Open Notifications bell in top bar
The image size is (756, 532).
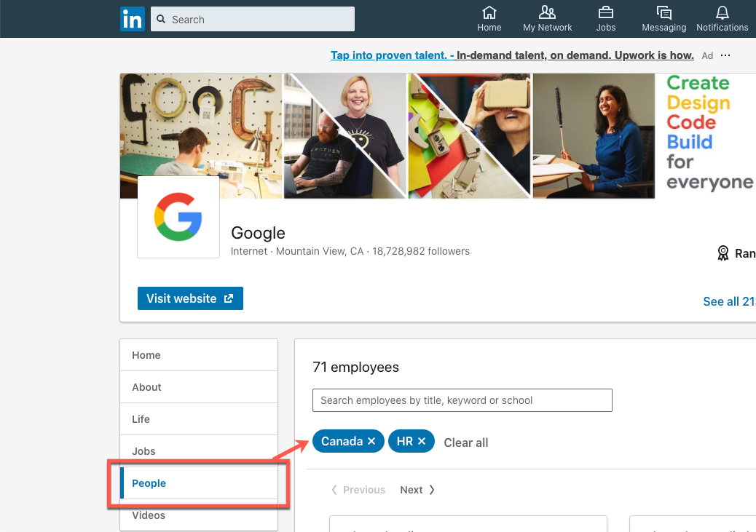pos(722,19)
